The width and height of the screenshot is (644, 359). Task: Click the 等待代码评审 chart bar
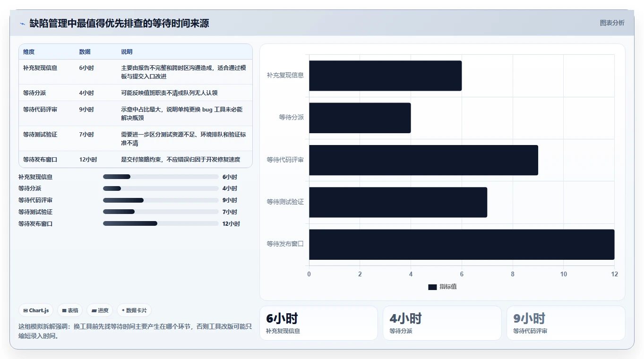coord(423,160)
